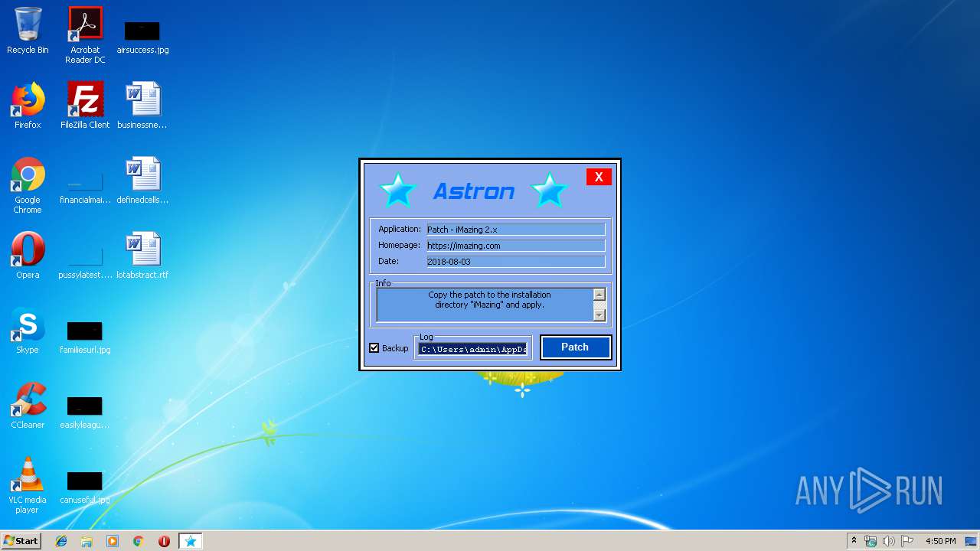980x551 pixels.
Task: Select the Opera desktop shortcut
Action: pos(28,256)
